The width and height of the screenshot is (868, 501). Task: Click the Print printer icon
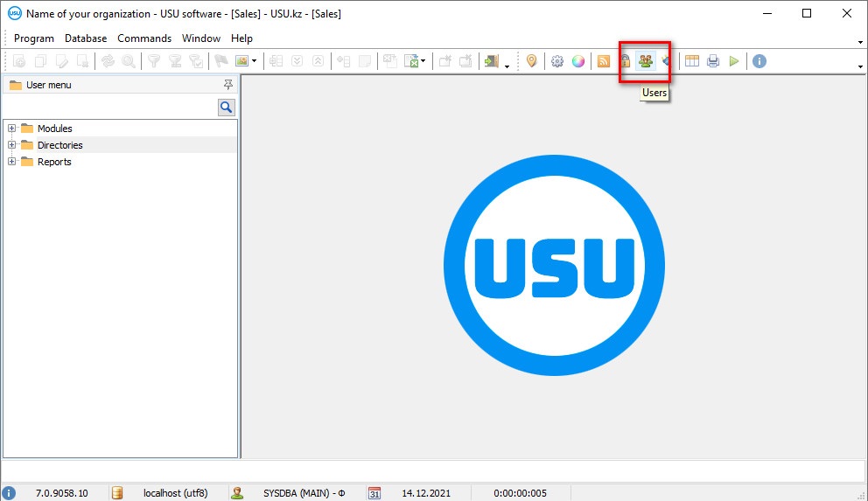(713, 61)
